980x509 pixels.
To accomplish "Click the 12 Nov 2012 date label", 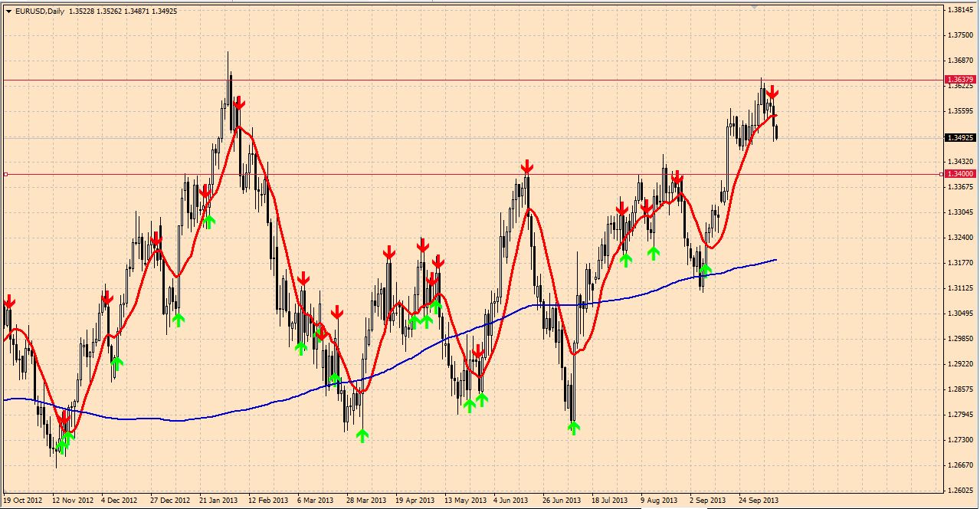I will [72, 501].
